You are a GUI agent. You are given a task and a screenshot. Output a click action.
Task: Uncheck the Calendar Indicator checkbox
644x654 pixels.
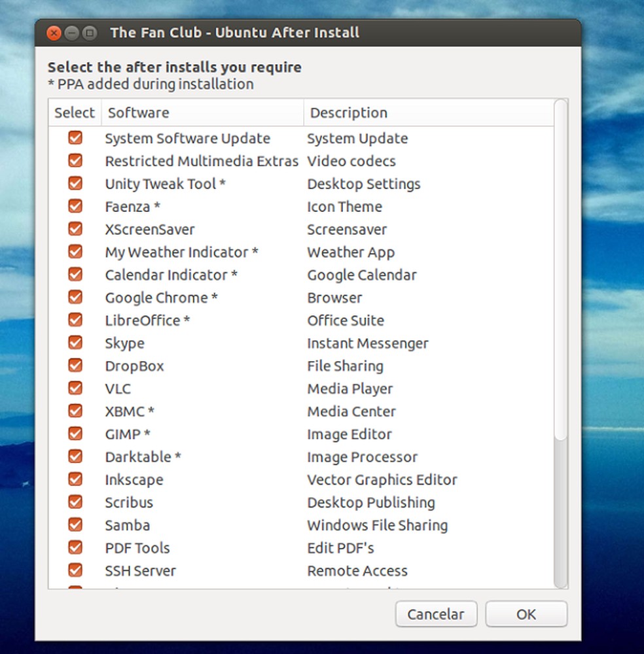pyautogui.click(x=75, y=275)
